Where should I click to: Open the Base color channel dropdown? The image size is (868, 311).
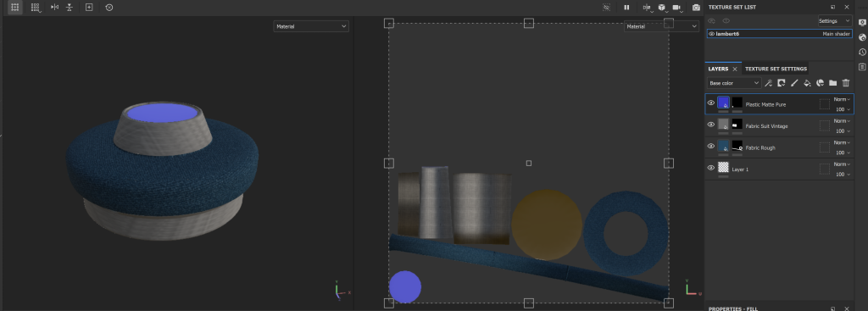[734, 83]
